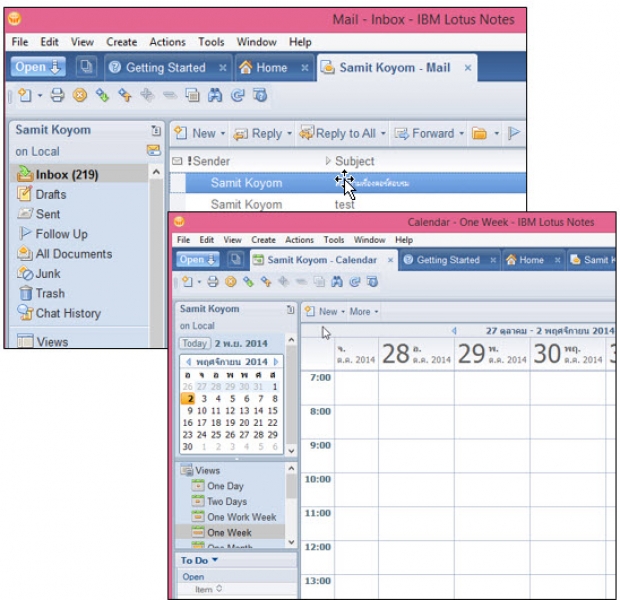Switch to Getting Started tab in Calendar window
Screen dimensions: 620x600
tap(448, 260)
